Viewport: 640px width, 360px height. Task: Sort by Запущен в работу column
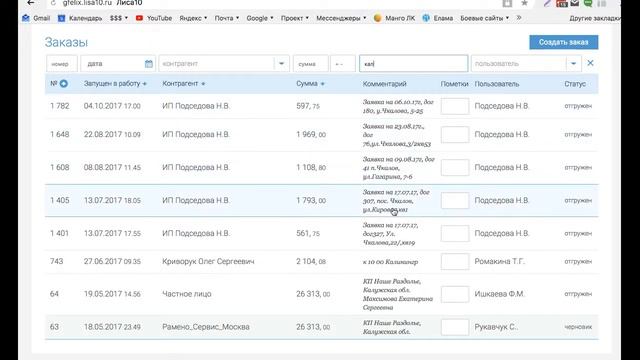[115, 83]
